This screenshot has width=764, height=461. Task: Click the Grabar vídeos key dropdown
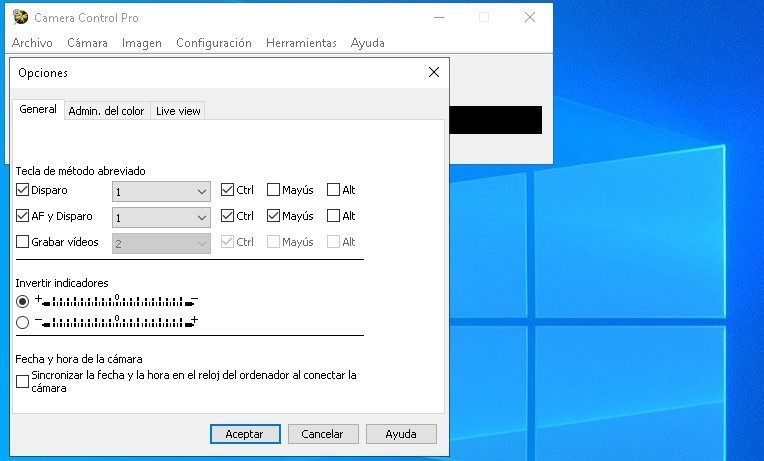(x=161, y=243)
